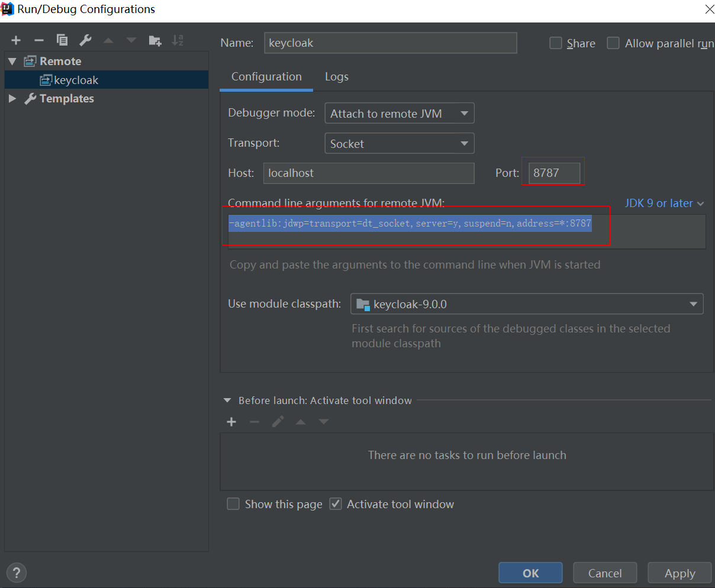Edit the before-launch task pencil icon
The image size is (715, 588).
[278, 422]
